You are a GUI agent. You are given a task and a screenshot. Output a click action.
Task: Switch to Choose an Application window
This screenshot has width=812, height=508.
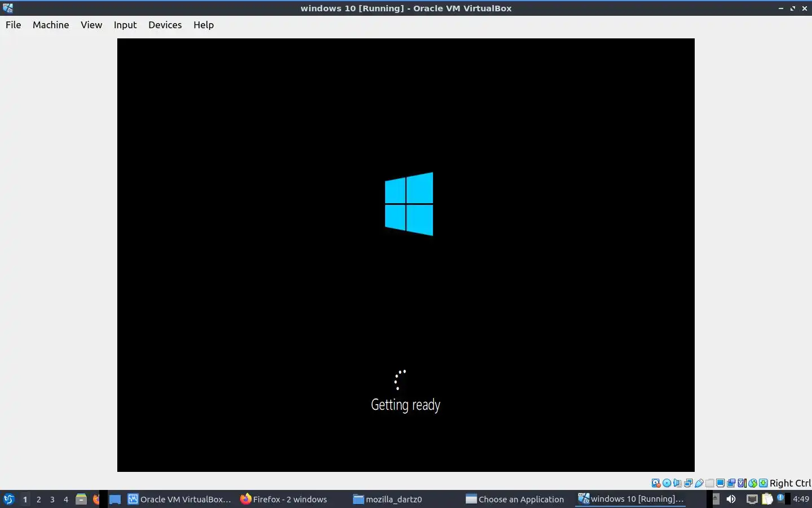[515, 499]
